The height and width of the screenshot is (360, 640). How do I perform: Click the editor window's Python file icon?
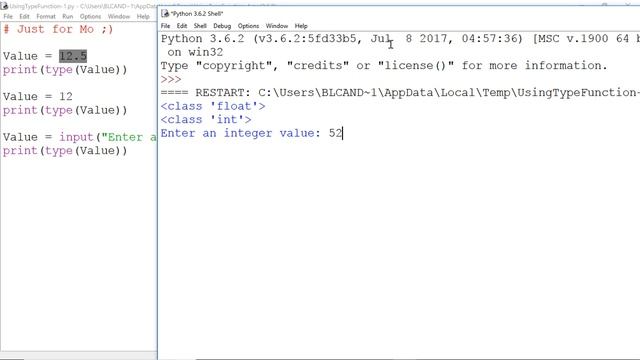4,6
